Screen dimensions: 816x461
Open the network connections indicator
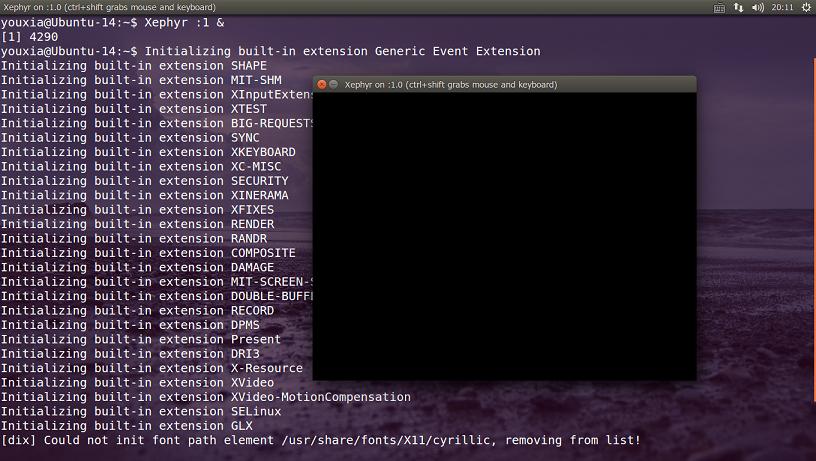click(738, 7)
